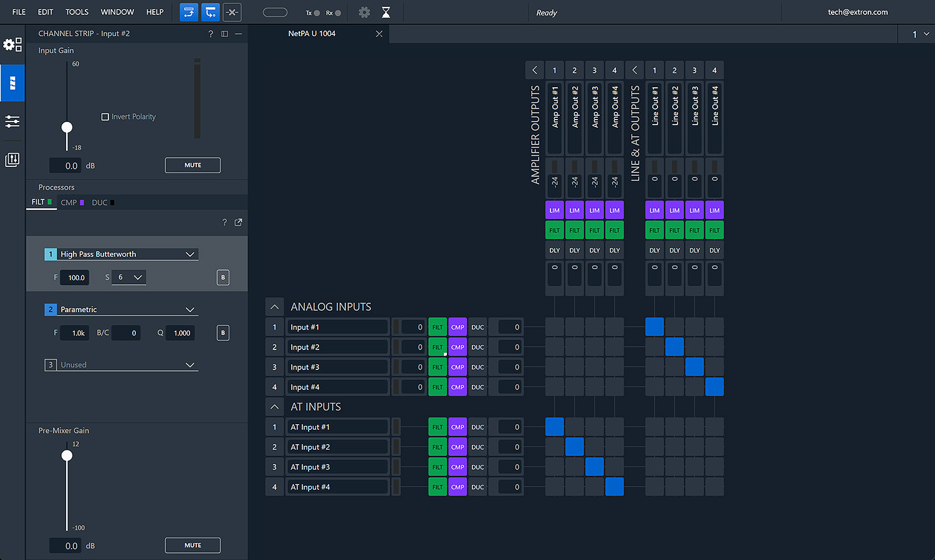The width and height of the screenshot is (935, 560).
Task: Open the TOOLS menu
Action: [x=77, y=12]
